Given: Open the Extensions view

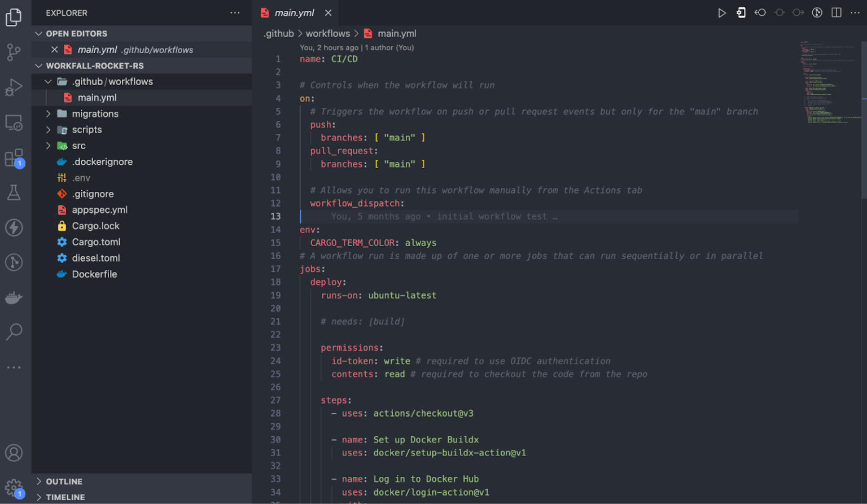Looking at the screenshot, I should click(x=14, y=158).
